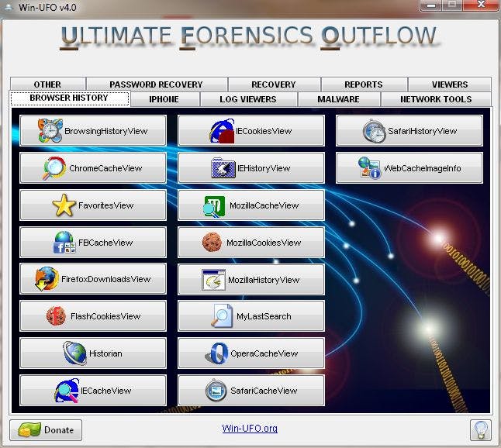Click the IECacheView label
This screenshot has height=448, width=501.
click(105, 391)
